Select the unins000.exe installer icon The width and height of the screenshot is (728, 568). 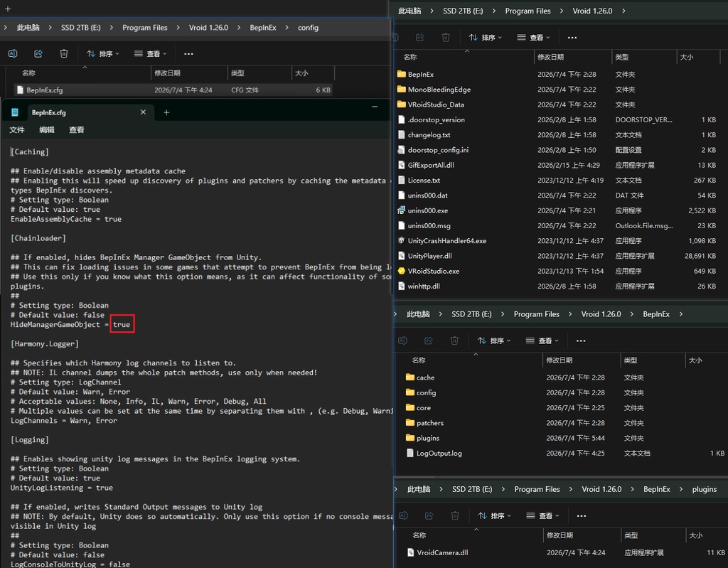point(402,210)
